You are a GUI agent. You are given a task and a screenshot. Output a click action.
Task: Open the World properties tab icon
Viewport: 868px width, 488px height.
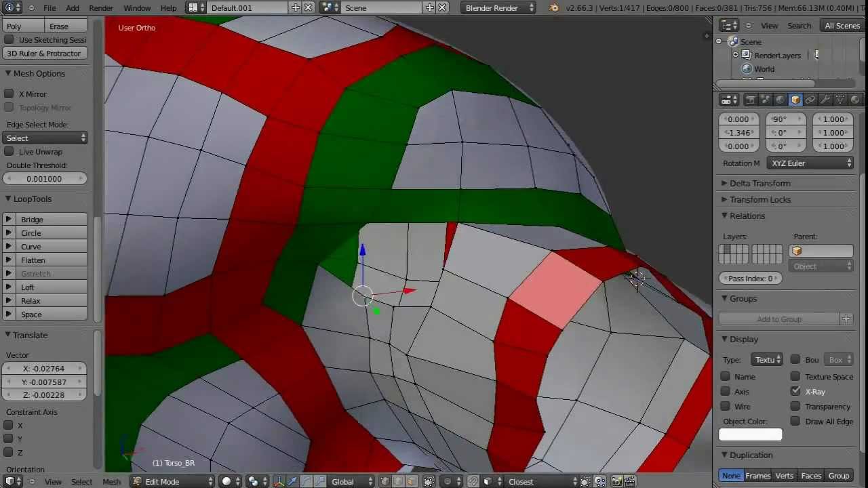tap(781, 100)
